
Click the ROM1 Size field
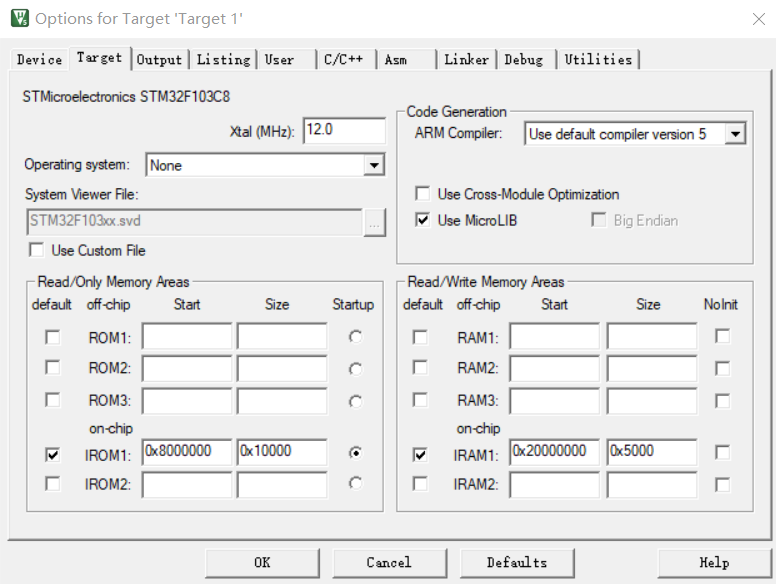(x=282, y=337)
